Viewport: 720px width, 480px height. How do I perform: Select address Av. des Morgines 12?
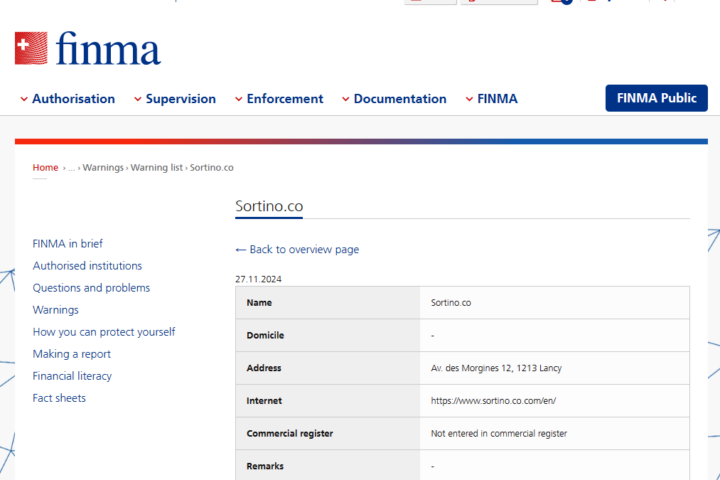(x=496, y=368)
